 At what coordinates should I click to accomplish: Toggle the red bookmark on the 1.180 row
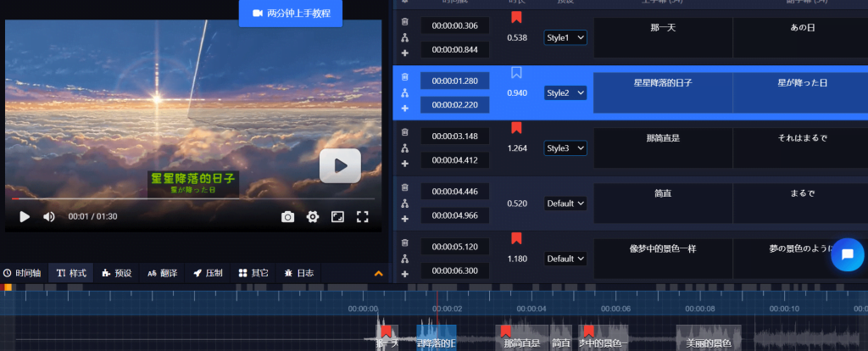(x=516, y=238)
